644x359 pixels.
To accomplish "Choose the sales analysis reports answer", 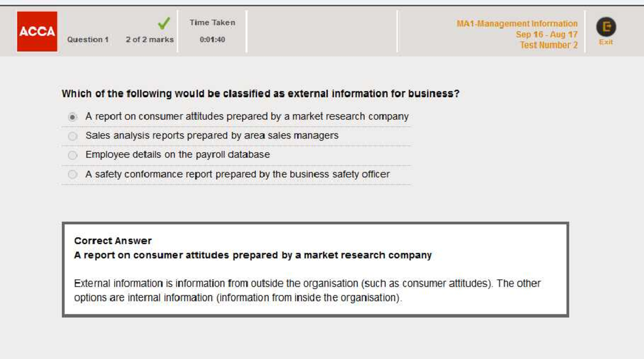I will (x=72, y=135).
